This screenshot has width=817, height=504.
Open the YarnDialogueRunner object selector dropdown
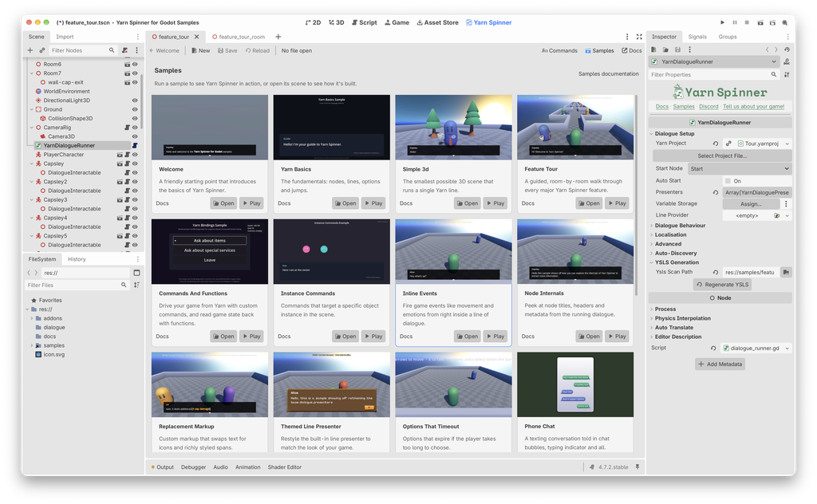(x=714, y=62)
